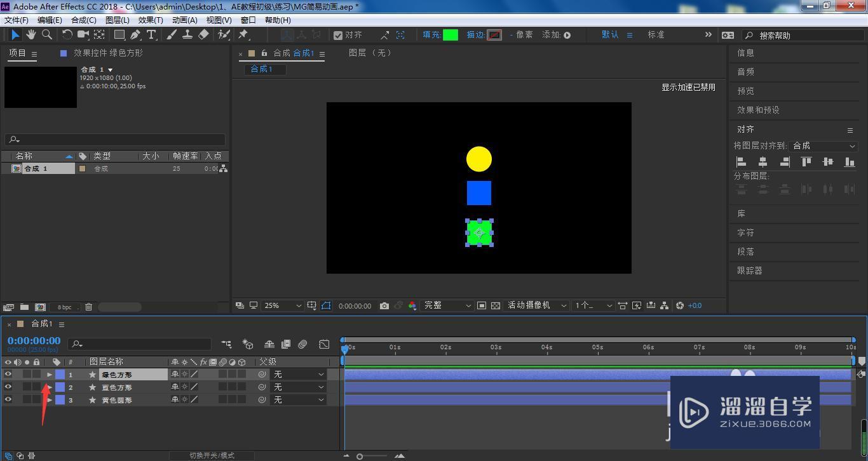
Task: Open parent dropdown for 黄色圆形 layer
Action: pyautogui.click(x=299, y=400)
